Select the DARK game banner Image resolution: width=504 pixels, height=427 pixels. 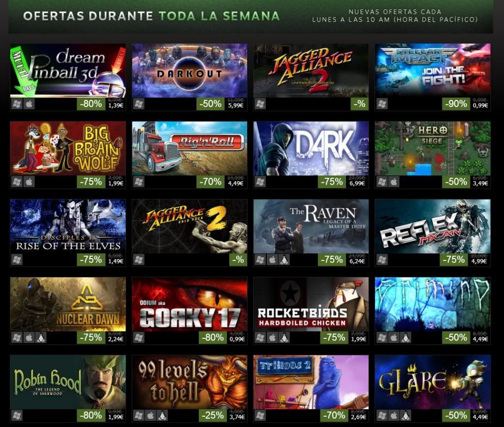coord(311,148)
